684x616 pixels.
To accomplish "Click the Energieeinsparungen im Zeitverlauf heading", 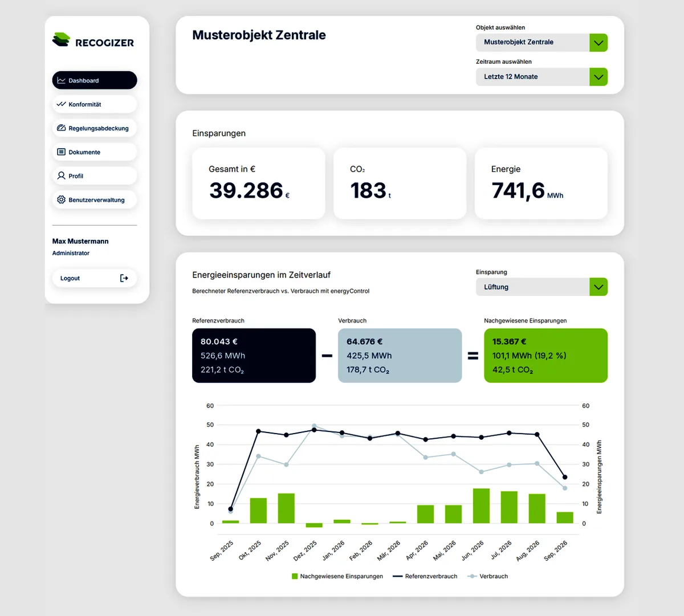I will [261, 275].
